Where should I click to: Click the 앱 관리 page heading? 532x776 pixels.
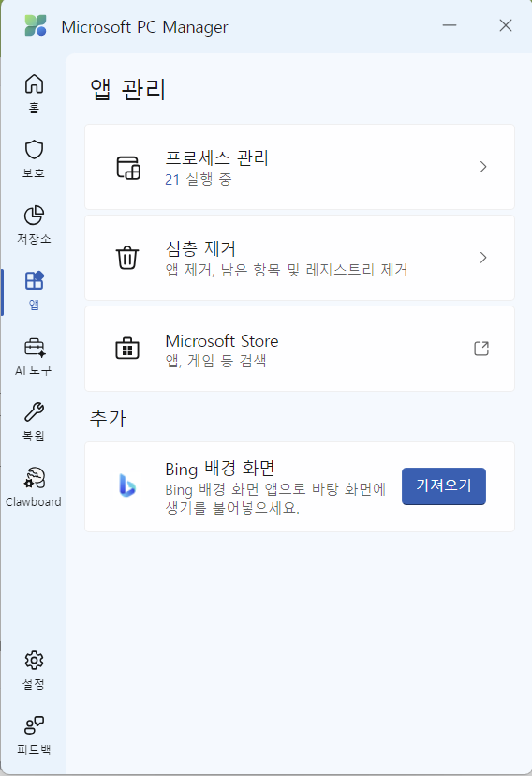(x=127, y=90)
